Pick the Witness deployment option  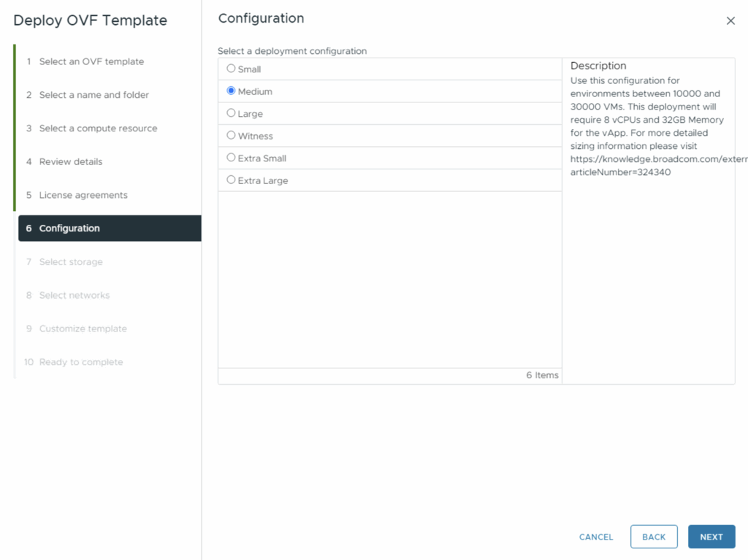pyautogui.click(x=232, y=136)
